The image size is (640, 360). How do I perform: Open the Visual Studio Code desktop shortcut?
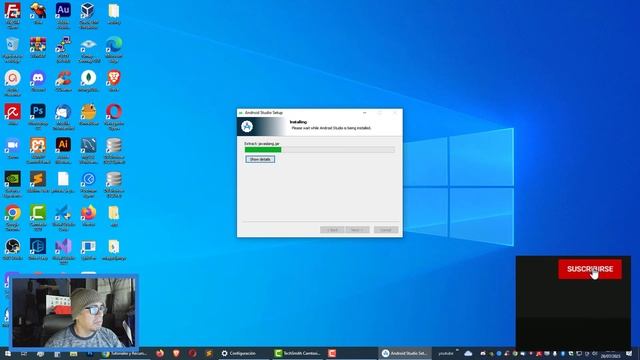coord(63,213)
